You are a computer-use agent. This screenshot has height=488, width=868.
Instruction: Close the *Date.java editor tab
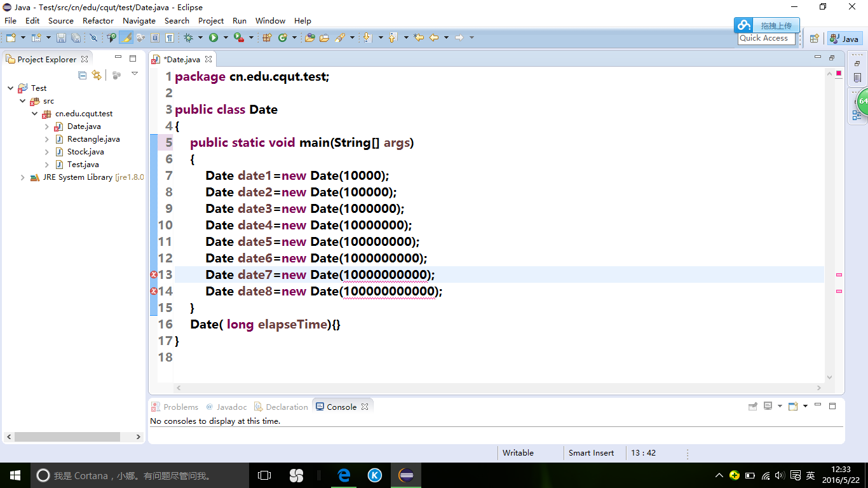pyautogui.click(x=208, y=59)
